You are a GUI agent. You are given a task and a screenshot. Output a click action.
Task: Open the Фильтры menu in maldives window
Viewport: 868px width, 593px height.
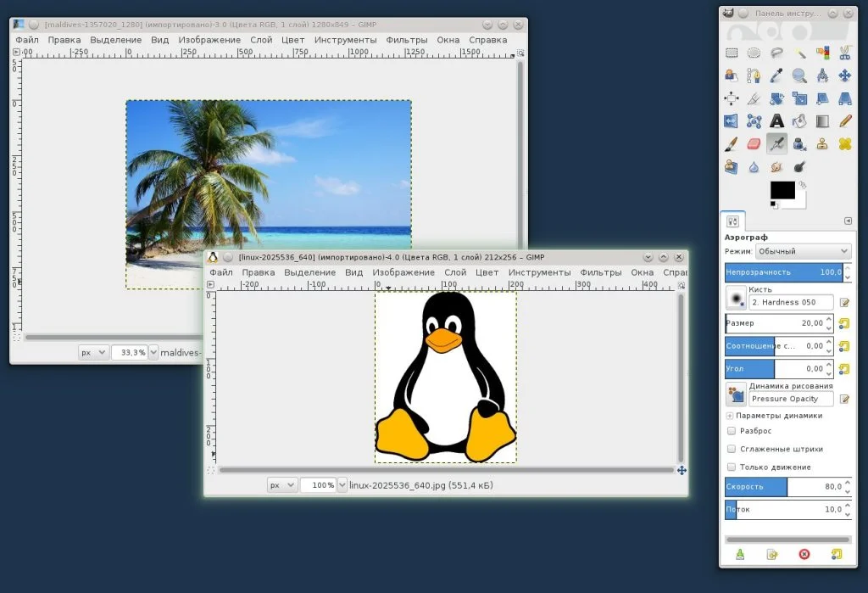(x=406, y=40)
